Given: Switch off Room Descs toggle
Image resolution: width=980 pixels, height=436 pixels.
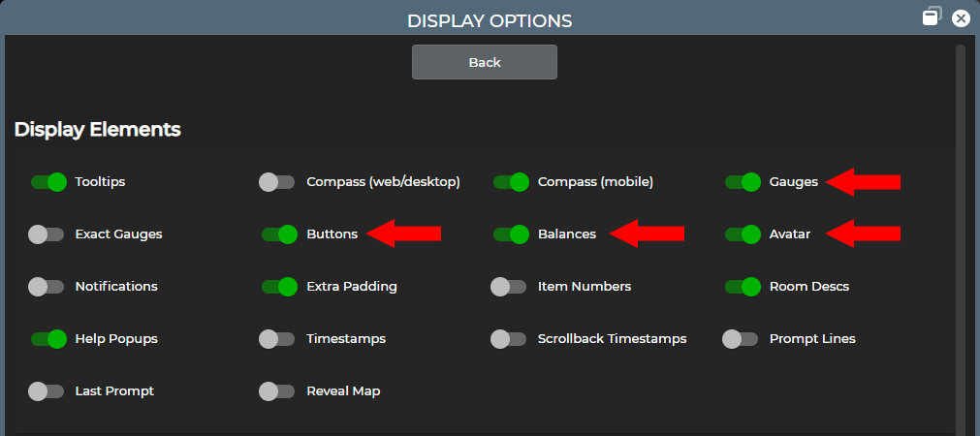Looking at the screenshot, I should (x=742, y=286).
